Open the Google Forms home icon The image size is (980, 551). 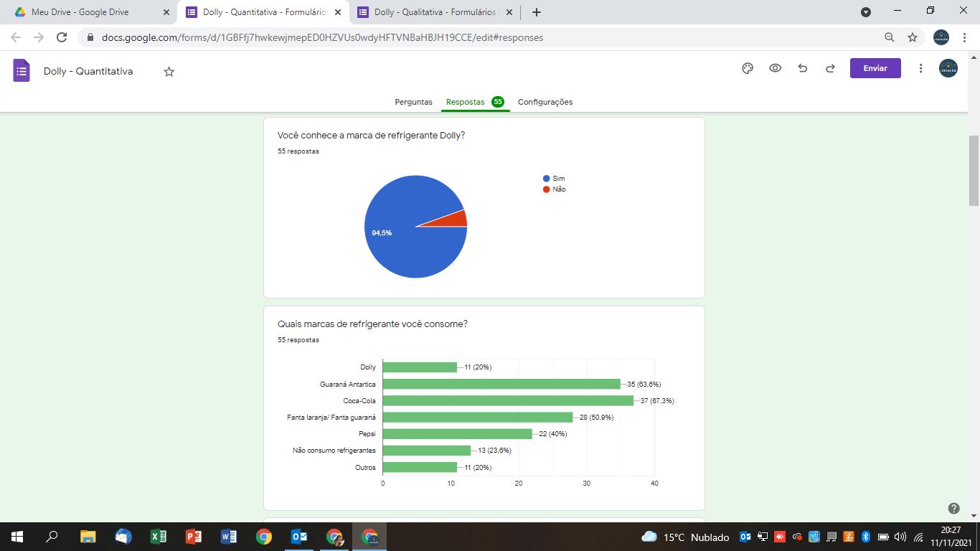22,71
